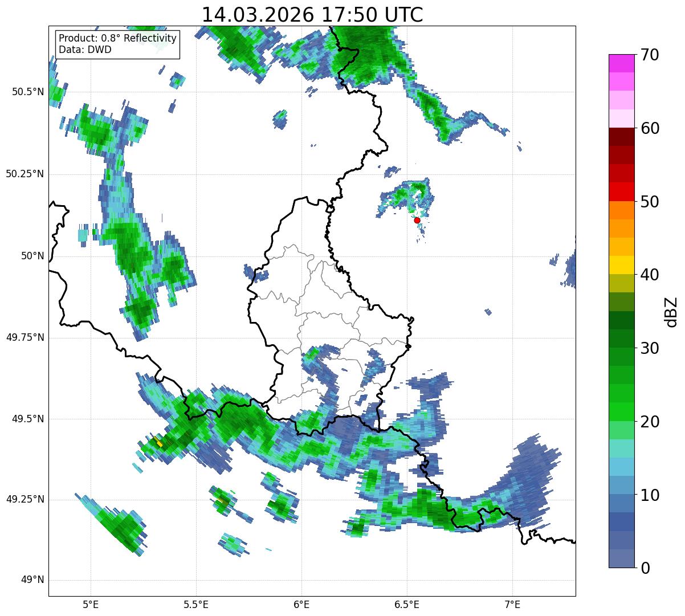The width and height of the screenshot is (685, 616).
Task: Select the 'Data: DWD' text
Action: pos(85,50)
